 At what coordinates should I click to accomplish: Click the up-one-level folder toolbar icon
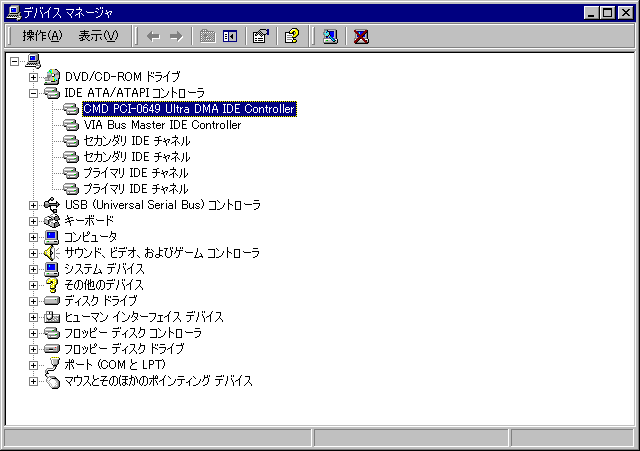[207, 36]
